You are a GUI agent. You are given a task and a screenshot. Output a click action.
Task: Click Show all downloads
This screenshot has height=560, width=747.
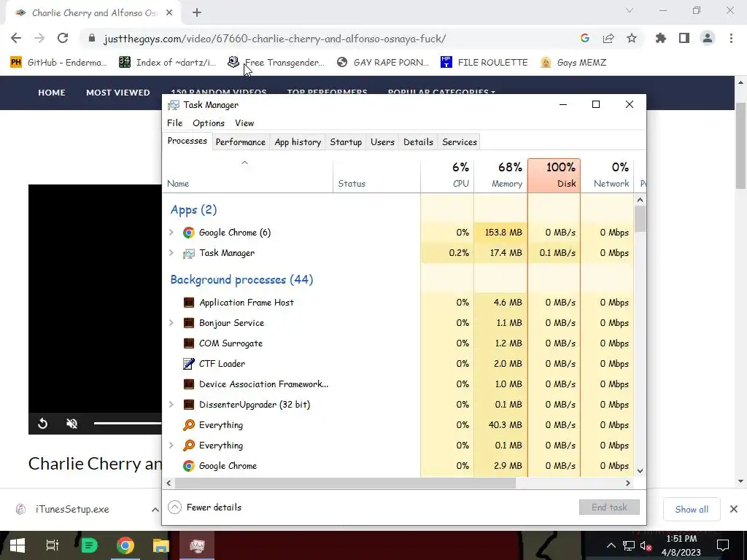[692, 510]
